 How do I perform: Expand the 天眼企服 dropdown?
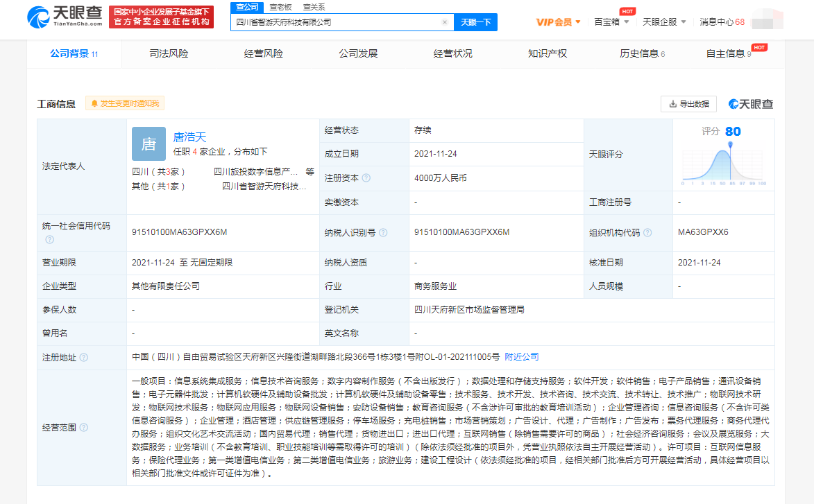point(664,22)
